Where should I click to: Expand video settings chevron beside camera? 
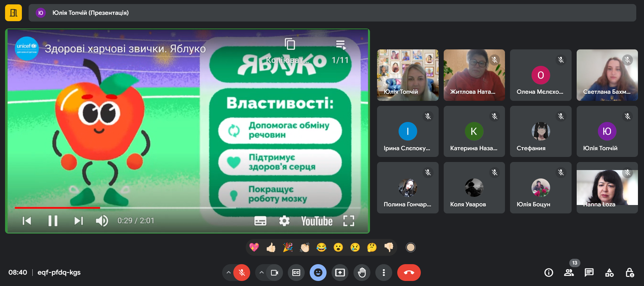click(x=262, y=273)
